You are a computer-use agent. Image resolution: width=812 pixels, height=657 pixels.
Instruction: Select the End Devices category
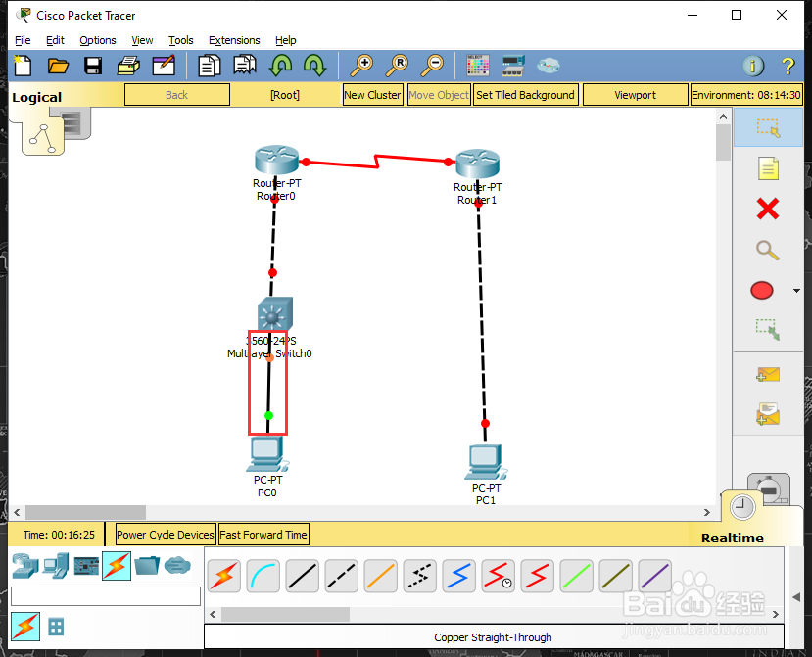56,565
